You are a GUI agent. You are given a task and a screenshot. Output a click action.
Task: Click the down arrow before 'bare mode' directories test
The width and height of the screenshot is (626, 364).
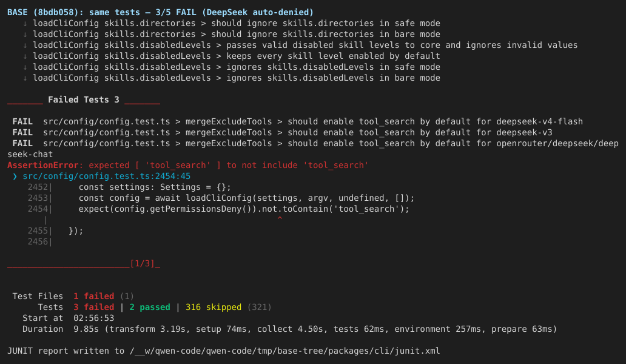(25, 35)
